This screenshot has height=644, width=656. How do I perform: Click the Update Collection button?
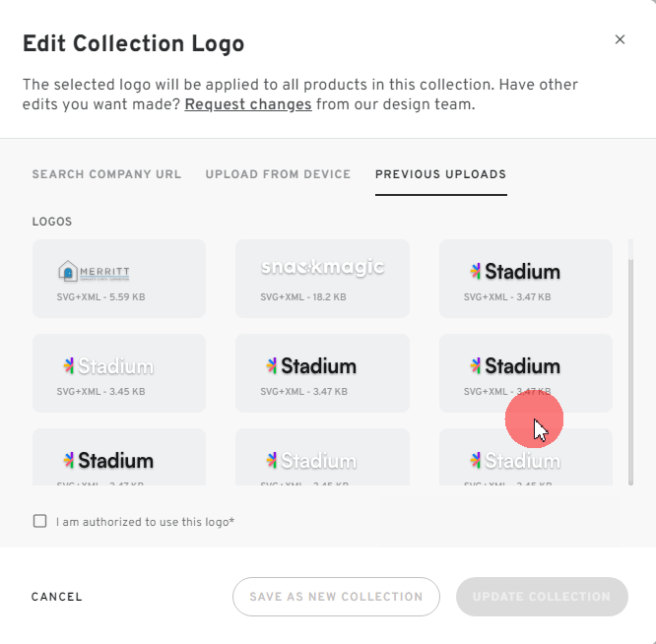coord(542,597)
